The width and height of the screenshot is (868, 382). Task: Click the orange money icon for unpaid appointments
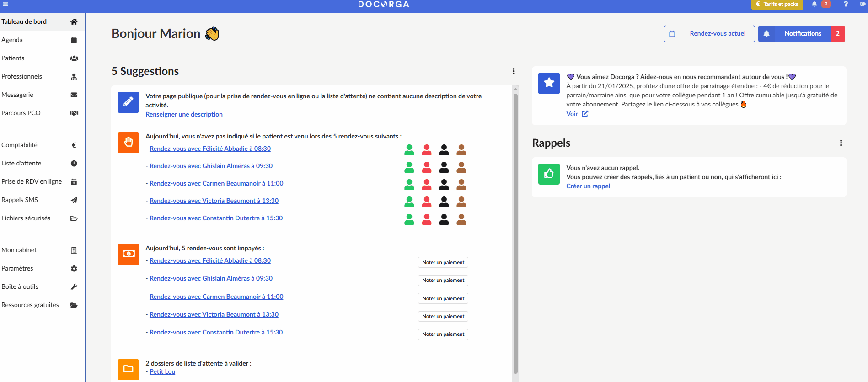[128, 254]
